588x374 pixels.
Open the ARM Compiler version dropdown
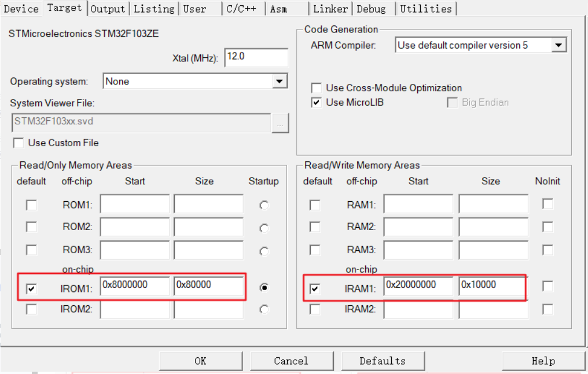point(559,45)
